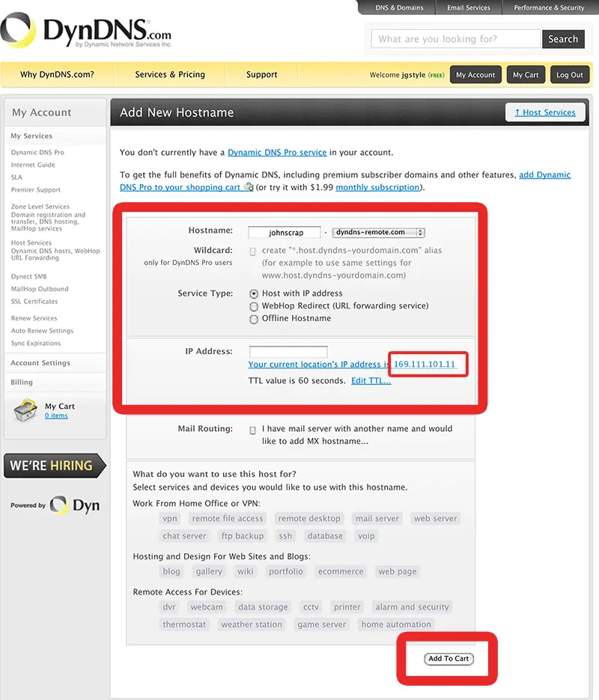Image resolution: width=599 pixels, height=700 pixels.
Task: Select the ftp backup tag
Action: pyautogui.click(x=243, y=536)
